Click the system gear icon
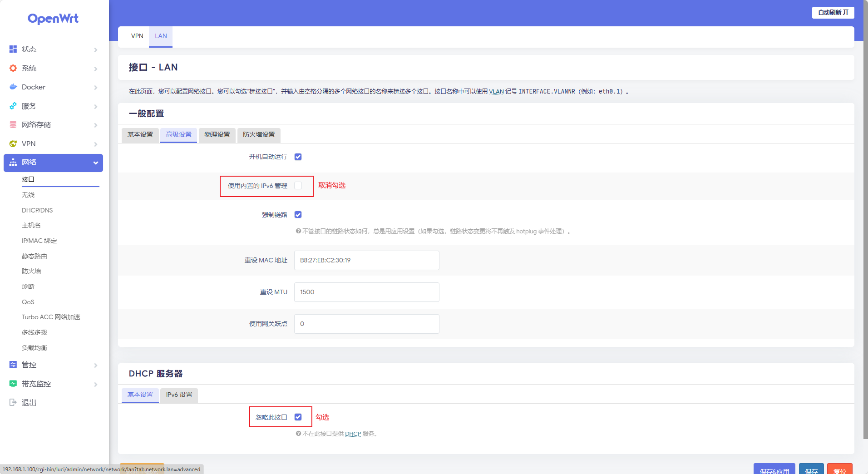 coord(13,68)
